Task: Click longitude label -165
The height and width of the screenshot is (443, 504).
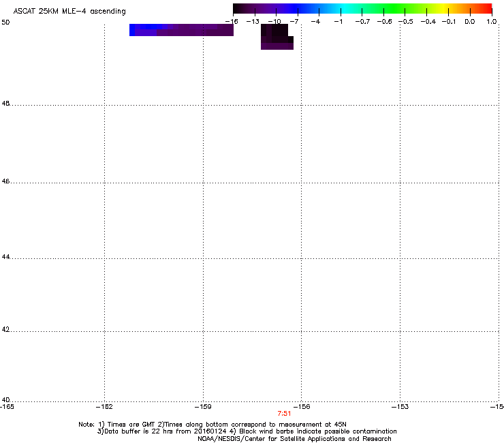Action: pyautogui.click(x=7, y=407)
